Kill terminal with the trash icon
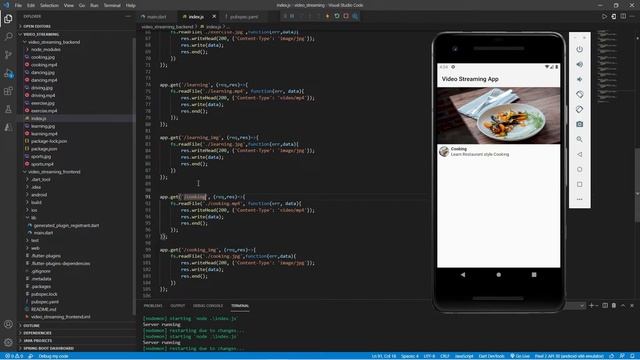Image resolution: width=640 pixels, height=360 pixels. click(614, 305)
